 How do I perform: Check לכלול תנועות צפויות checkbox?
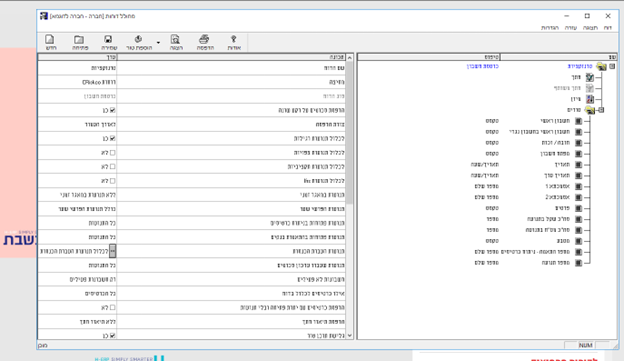[x=113, y=152]
